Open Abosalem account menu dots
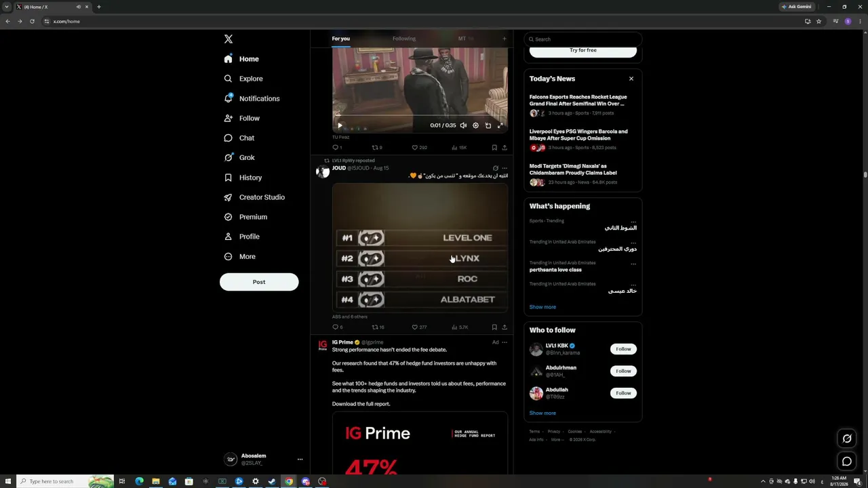The width and height of the screenshot is (868, 488). coord(300,460)
